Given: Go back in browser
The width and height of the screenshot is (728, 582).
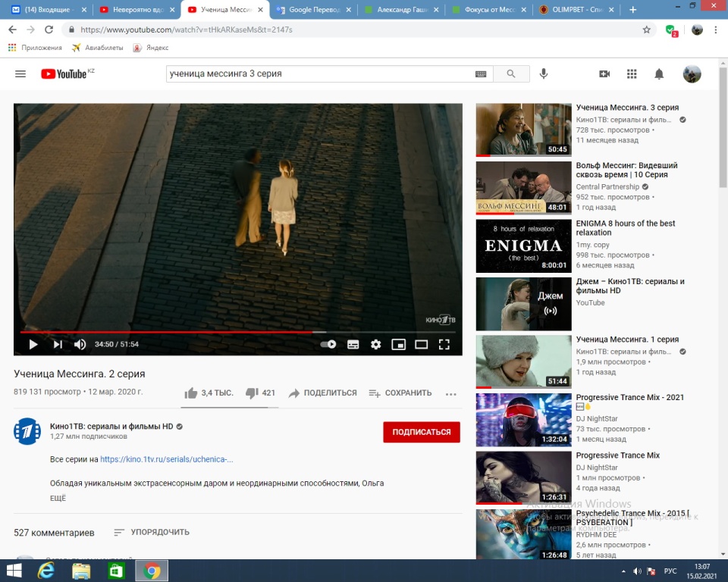Looking at the screenshot, I should pos(13,30).
